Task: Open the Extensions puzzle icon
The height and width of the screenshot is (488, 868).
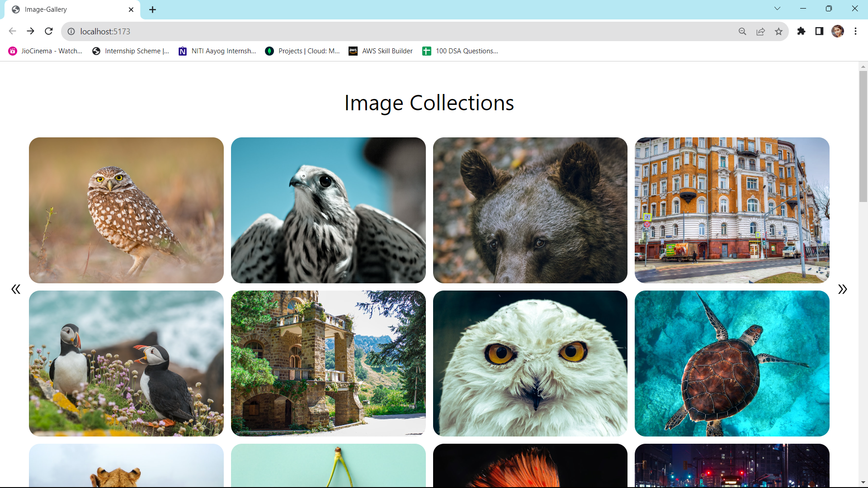Action: click(801, 31)
